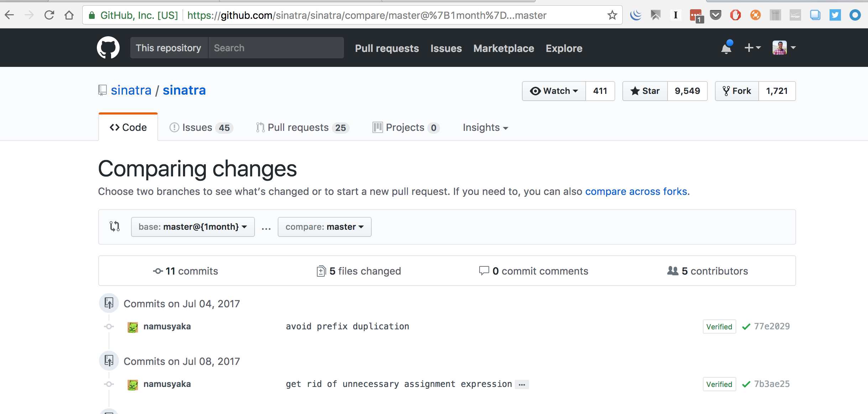Open namusyaka author link on avoid prefix commit

167,327
